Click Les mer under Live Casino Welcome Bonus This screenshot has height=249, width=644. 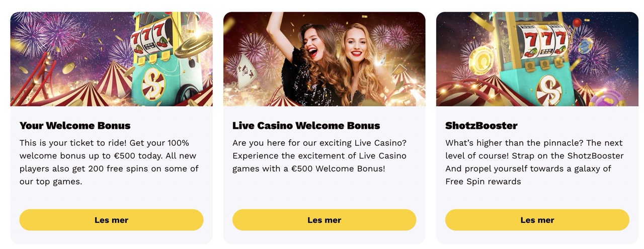click(x=324, y=220)
